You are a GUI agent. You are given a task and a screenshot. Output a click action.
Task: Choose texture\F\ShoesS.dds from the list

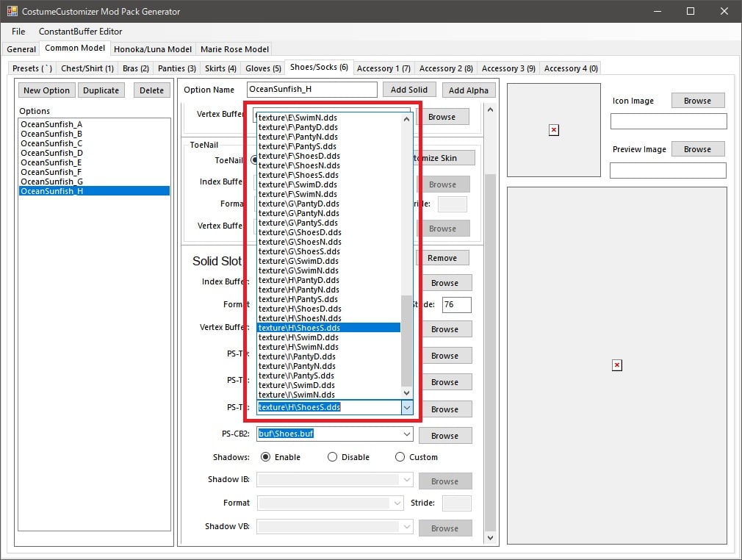pyautogui.click(x=328, y=175)
